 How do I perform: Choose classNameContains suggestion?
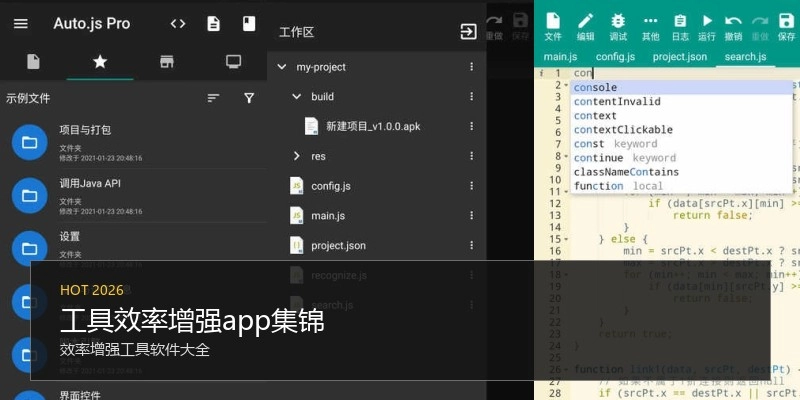[x=681, y=172]
